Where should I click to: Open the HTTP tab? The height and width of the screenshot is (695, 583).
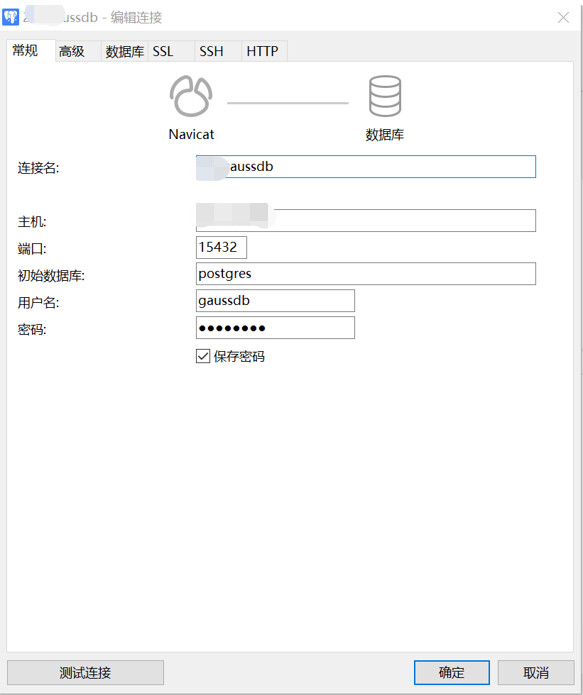pyautogui.click(x=264, y=51)
